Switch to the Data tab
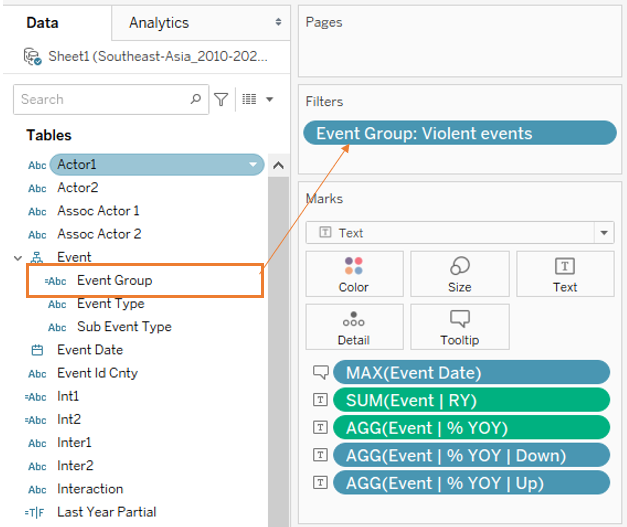Viewport: 627px width, 527px height. tap(42, 22)
